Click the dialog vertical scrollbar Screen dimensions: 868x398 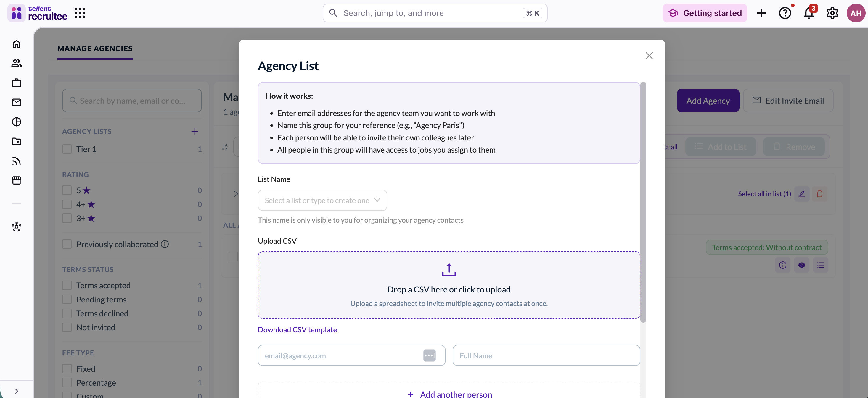click(643, 202)
